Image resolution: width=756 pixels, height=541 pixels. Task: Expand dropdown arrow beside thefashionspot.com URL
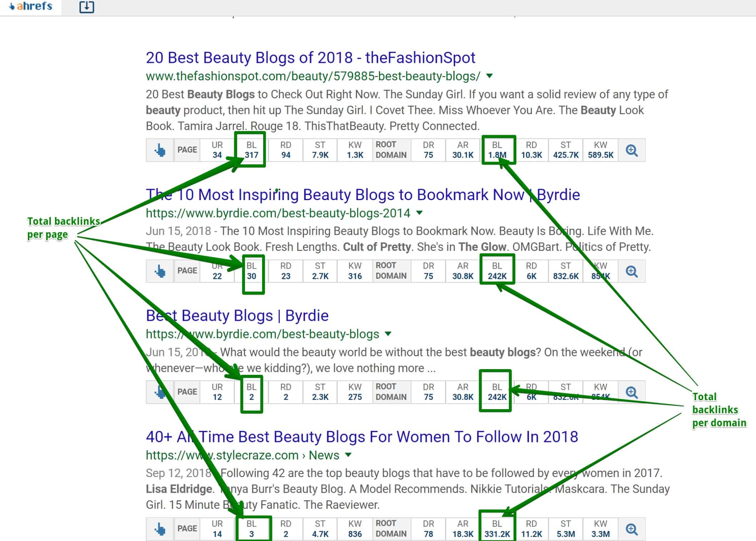(x=490, y=76)
